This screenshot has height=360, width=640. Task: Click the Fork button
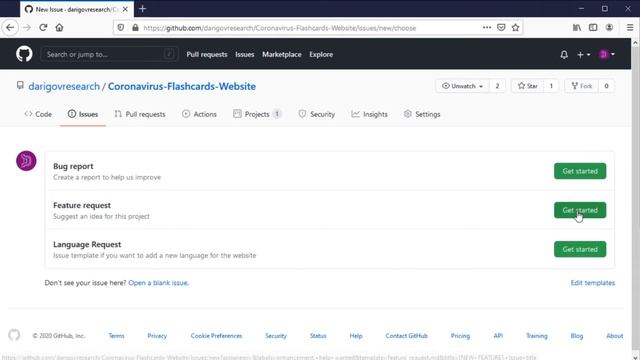(582, 86)
